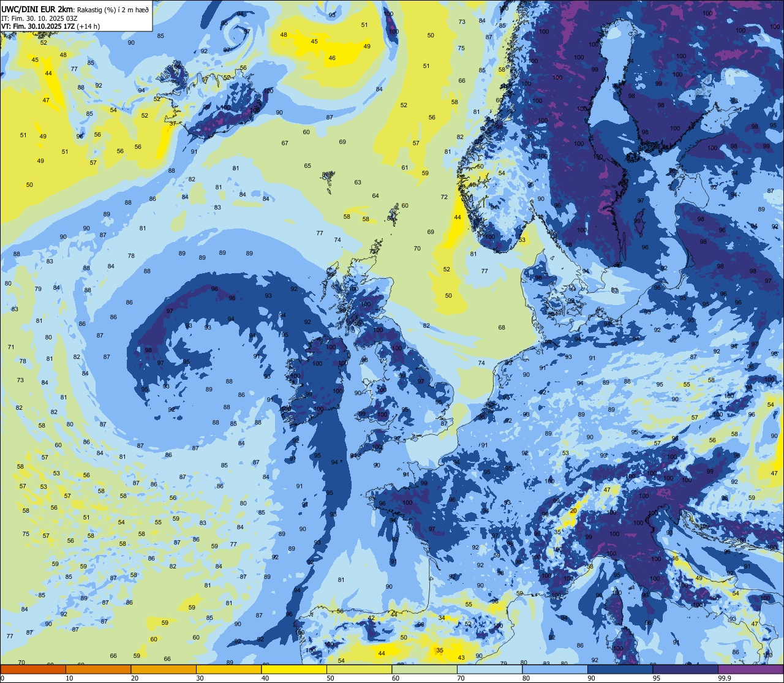The image size is (784, 683).
Task: Click the legend scale label '60'
Action: pos(396,678)
